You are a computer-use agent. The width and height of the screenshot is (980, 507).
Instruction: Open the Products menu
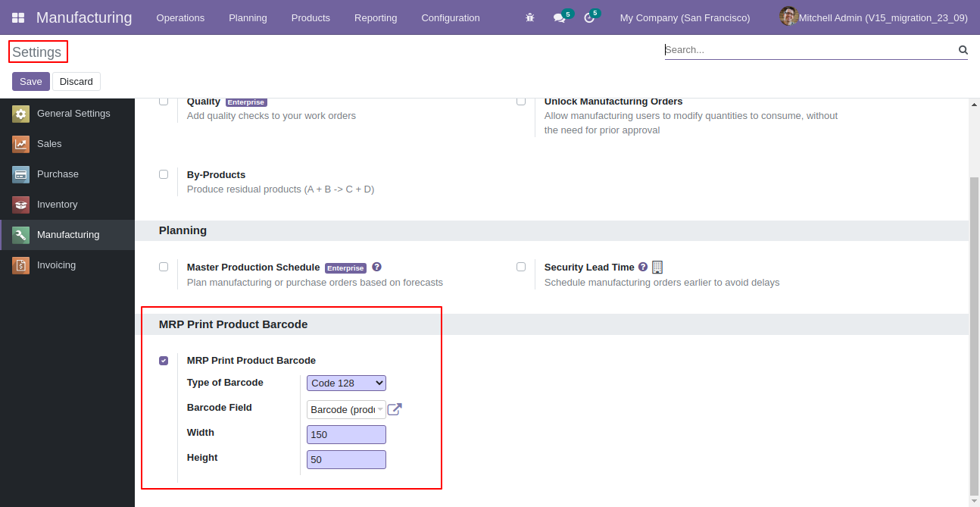(x=311, y=17)
